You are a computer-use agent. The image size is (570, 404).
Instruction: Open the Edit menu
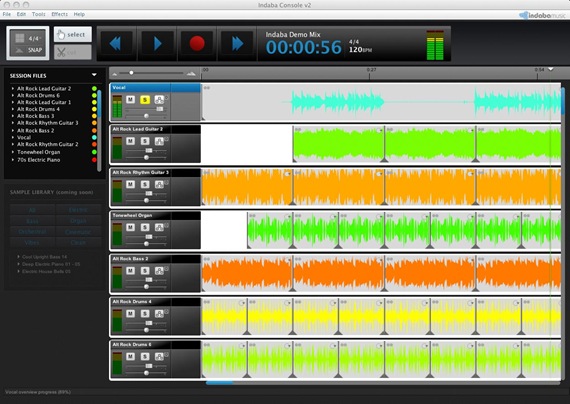21,14
